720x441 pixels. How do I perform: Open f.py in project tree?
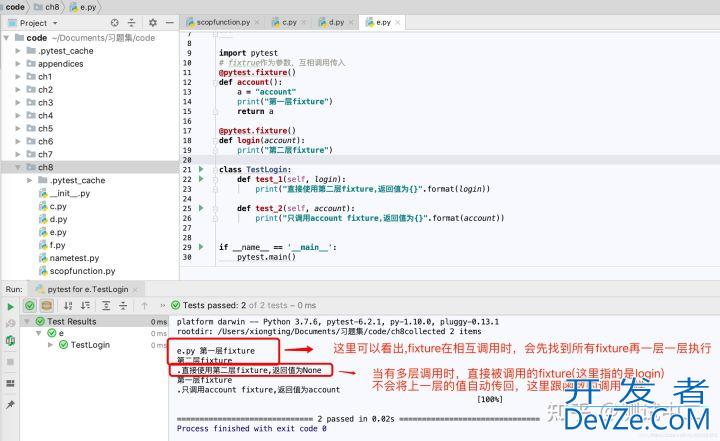coord(57,245)
